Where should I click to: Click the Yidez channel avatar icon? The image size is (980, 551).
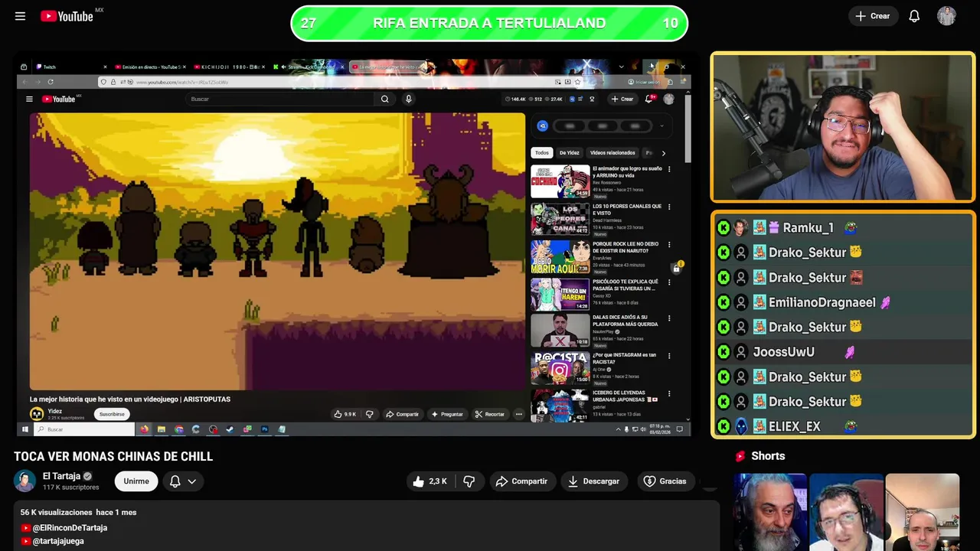36,414
